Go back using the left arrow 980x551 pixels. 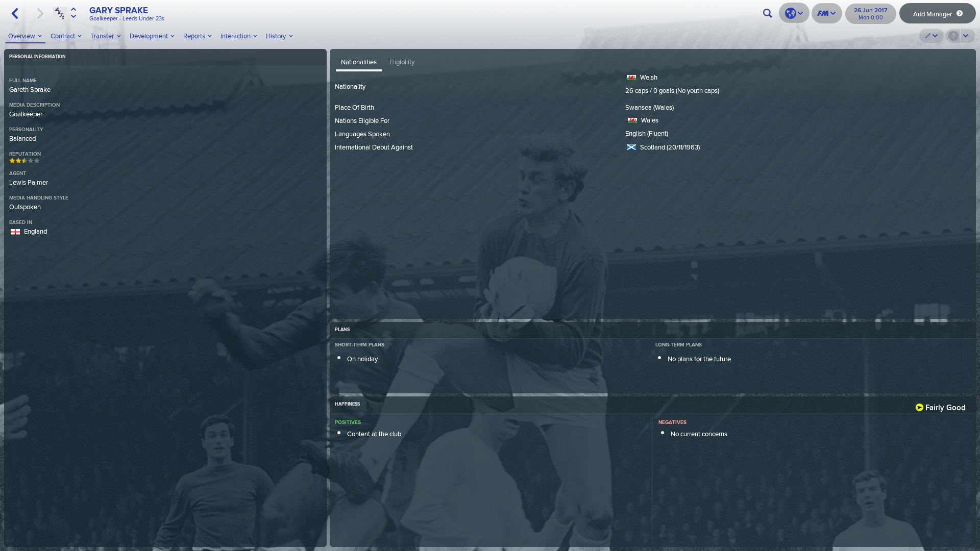tap(15, 14)
